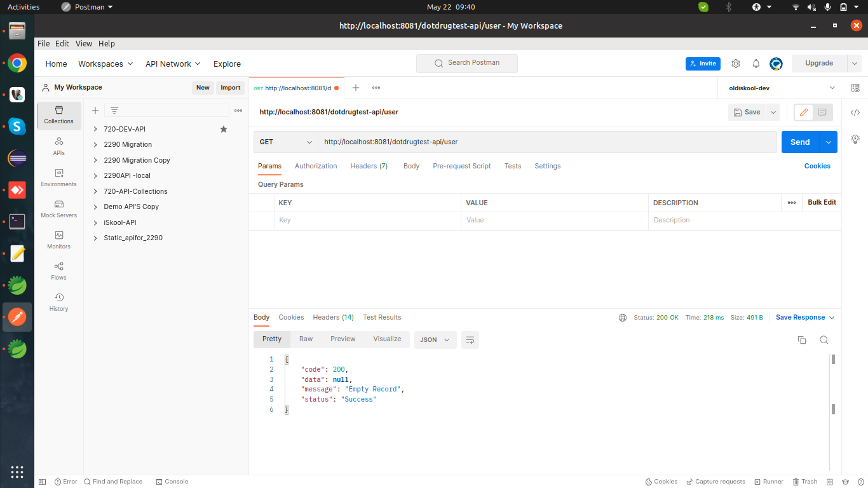Switch to comment mode toggle

(x=822, y=112)
